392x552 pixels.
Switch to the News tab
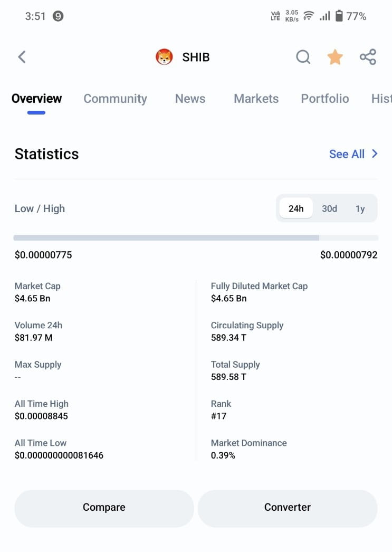click(x=190, y=99)
